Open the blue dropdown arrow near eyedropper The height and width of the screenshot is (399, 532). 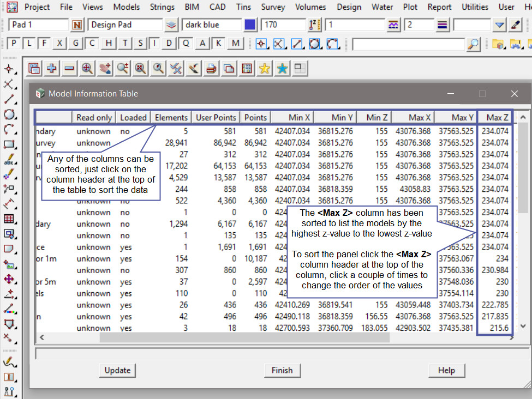click(x=499, y=25)
